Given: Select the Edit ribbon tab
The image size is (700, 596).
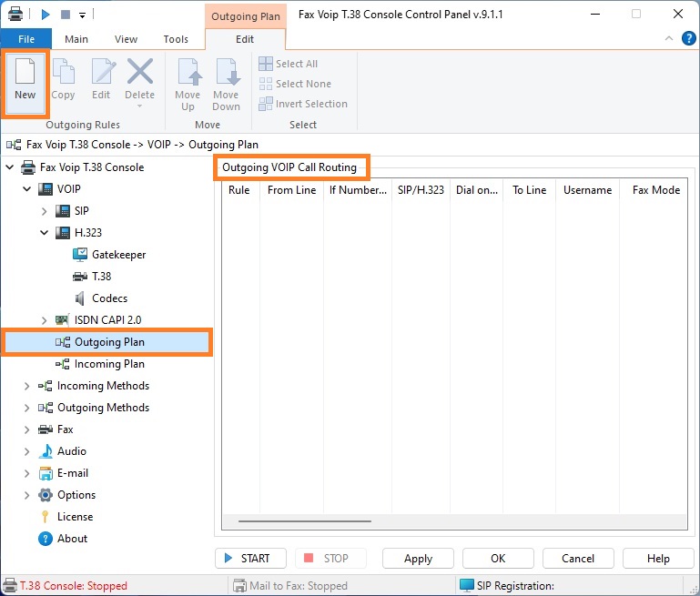Looking at the screenshot, I should click(x=245, y=39).
